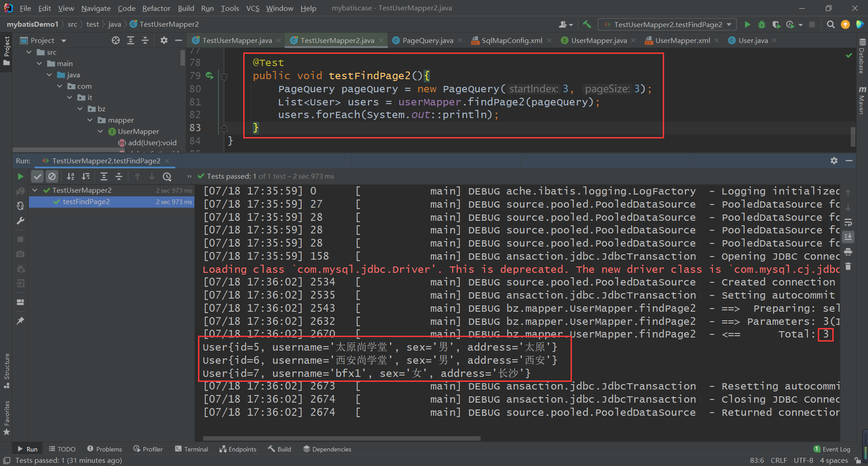
Task: Open test history clock icon
Action: (x=167, y=176)
